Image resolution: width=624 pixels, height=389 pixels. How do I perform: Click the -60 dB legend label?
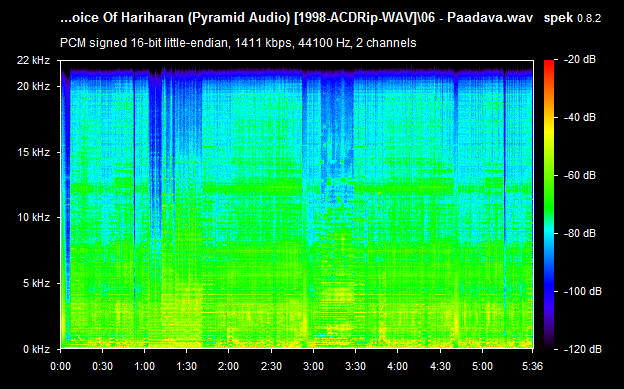[x=580, y=176]
